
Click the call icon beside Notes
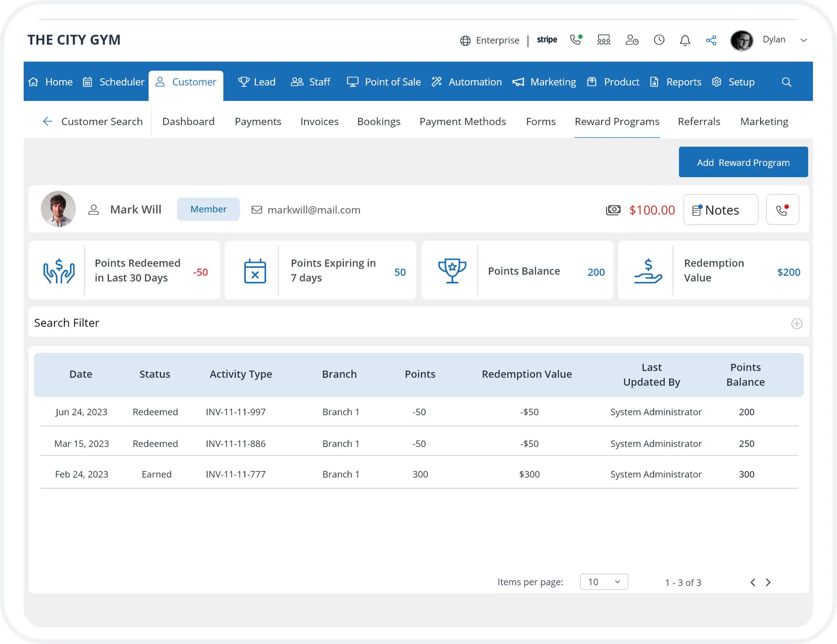[x=782, y=210]
